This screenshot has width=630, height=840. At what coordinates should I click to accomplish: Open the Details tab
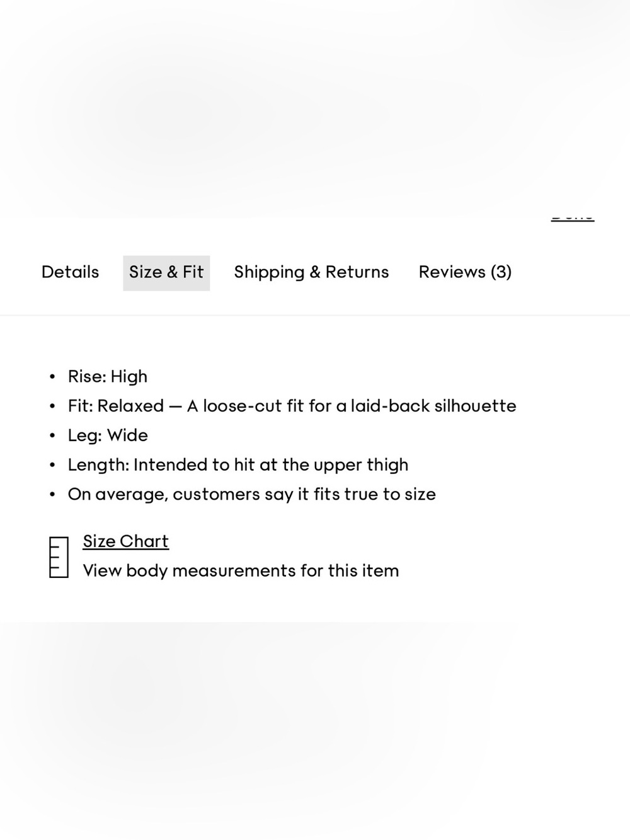(70, 272)
